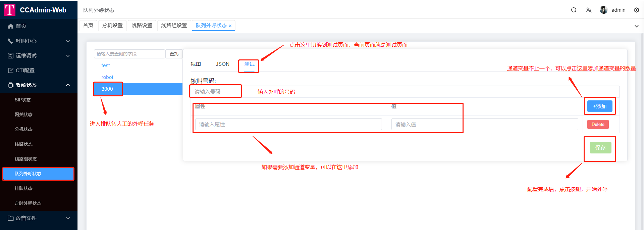Switch to the 视图 tab
The image size is (644, 230).
pos(196,64)
